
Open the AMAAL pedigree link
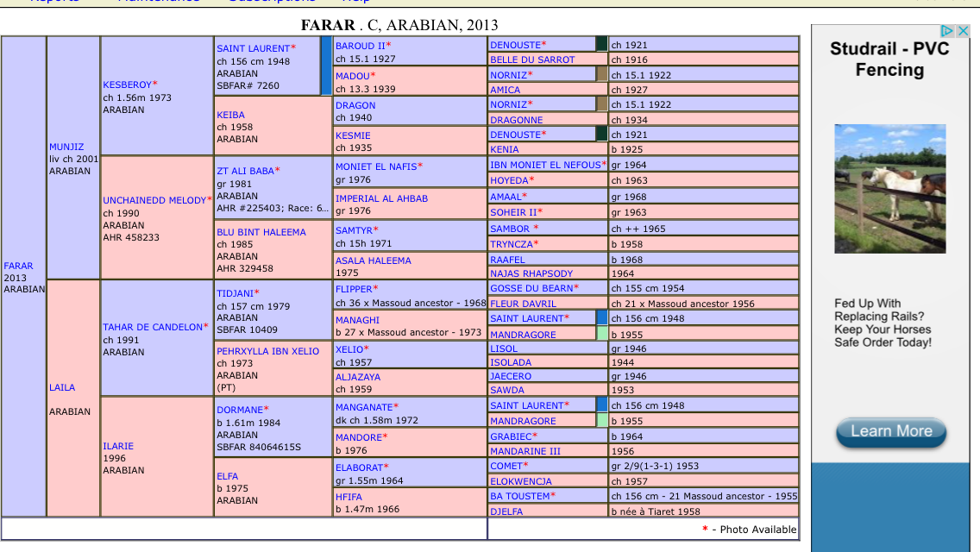tap(506, 197)
